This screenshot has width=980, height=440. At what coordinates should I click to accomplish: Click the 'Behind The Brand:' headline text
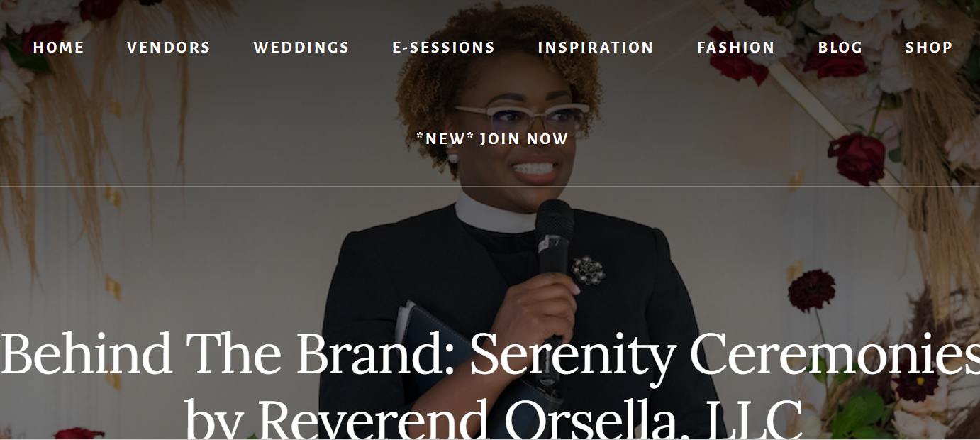pos(228,353)
